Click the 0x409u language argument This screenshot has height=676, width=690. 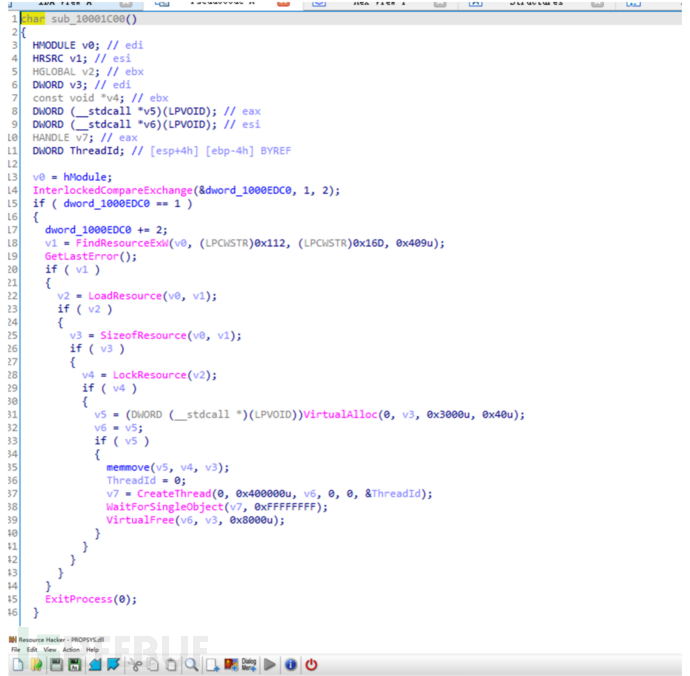(415, 243)
